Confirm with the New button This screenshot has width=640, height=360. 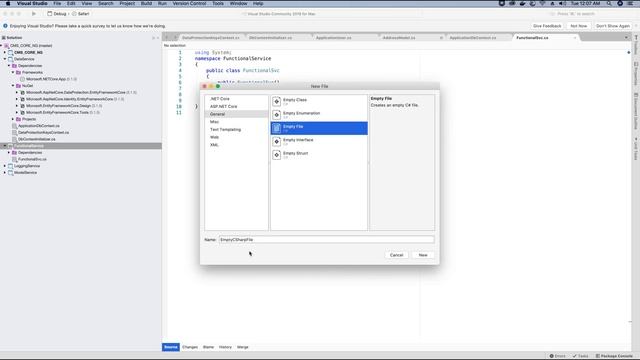(x=423, y=255)
